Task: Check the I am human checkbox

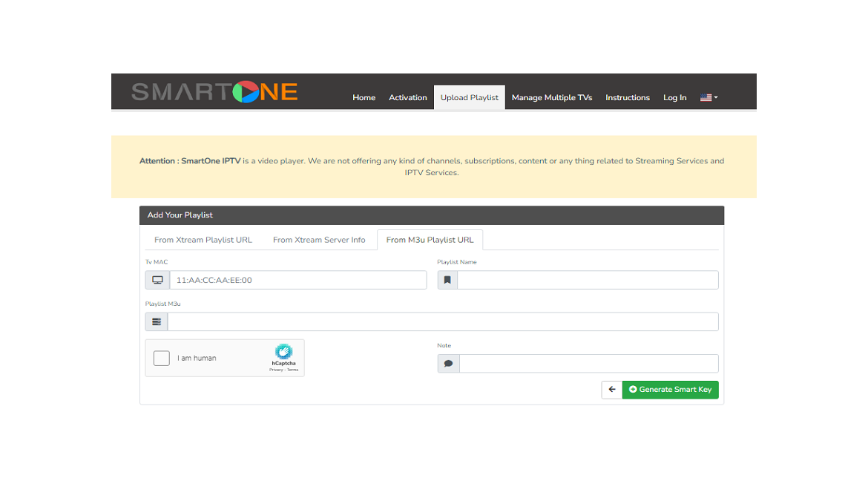Action: click(162, 358)
